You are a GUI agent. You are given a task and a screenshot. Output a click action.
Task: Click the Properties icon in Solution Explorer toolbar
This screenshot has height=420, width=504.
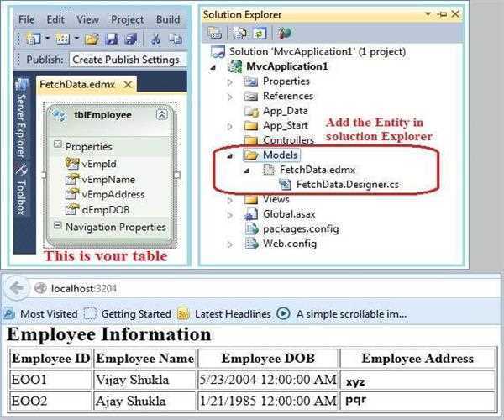coord(216,34)
